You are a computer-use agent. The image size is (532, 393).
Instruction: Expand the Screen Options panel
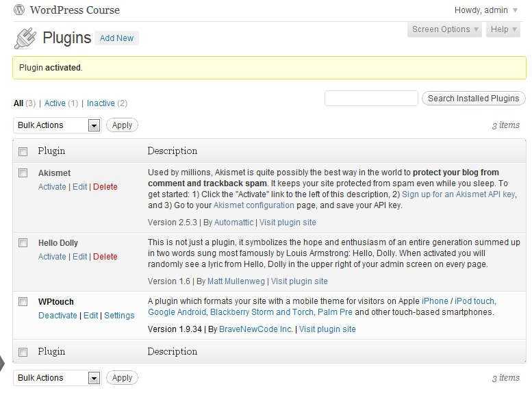coord(444,29)
